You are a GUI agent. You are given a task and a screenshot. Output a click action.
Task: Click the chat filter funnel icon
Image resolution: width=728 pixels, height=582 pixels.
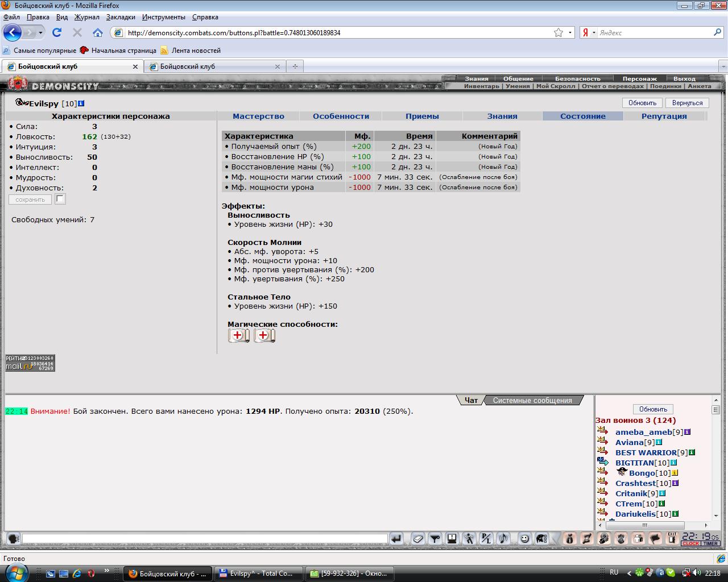pyautogui.click(x=435, y=538)
